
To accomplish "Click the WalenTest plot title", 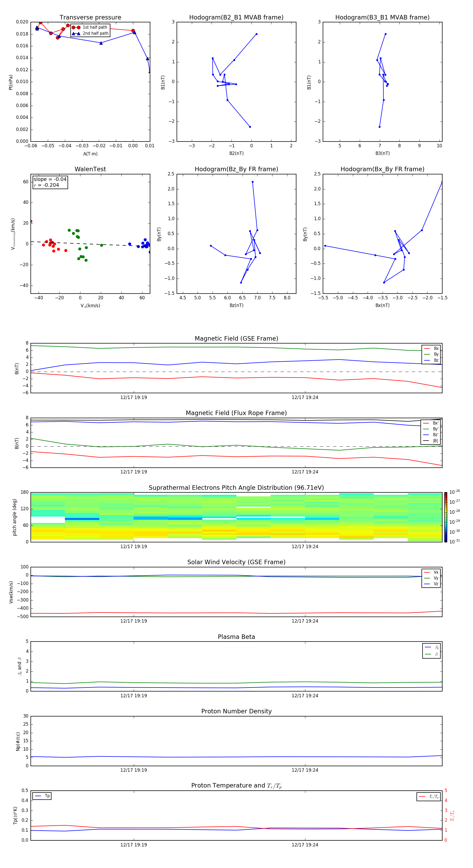I will click(x=90, y=169).
